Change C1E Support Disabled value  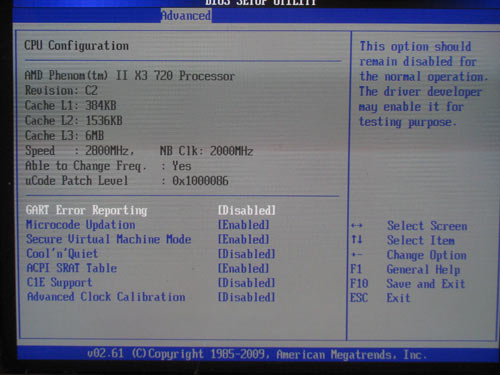click(x=247, y=283)
